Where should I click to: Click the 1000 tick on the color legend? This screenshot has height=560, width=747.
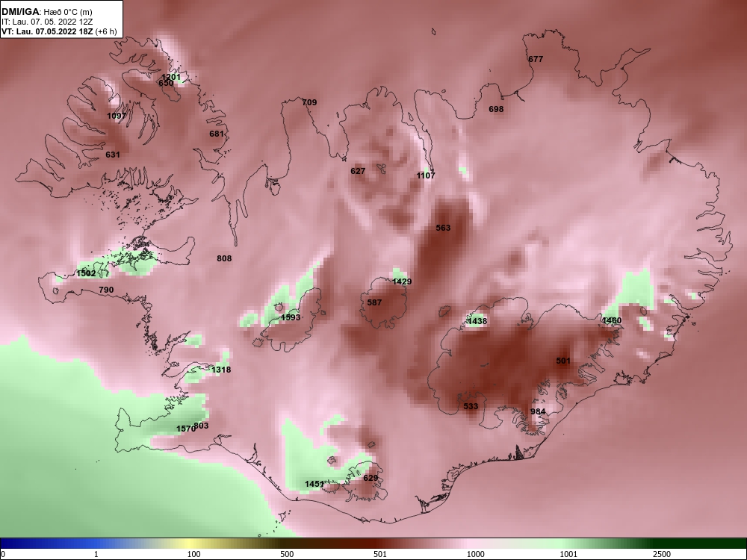click(475, 554)
